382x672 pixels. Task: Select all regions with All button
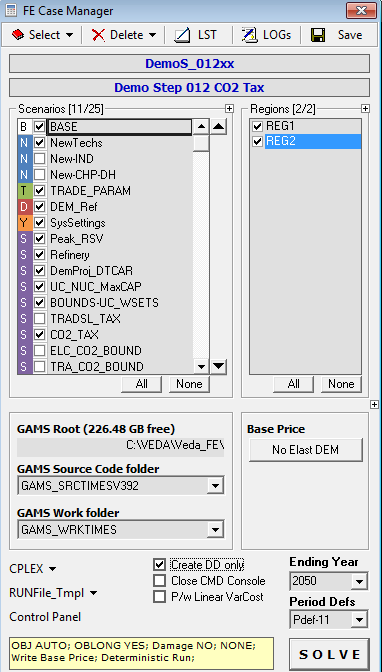click(x=294, y=384)
